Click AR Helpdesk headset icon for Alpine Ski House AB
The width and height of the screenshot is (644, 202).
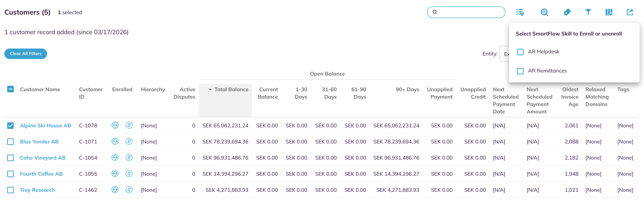(115, 125)
